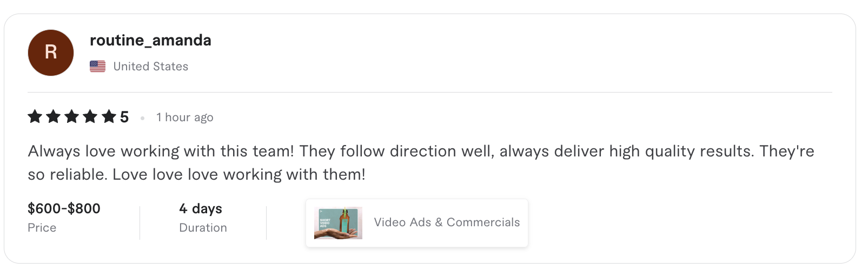
Task: Click the round "R" profile avatar
Action: point(51,53)
